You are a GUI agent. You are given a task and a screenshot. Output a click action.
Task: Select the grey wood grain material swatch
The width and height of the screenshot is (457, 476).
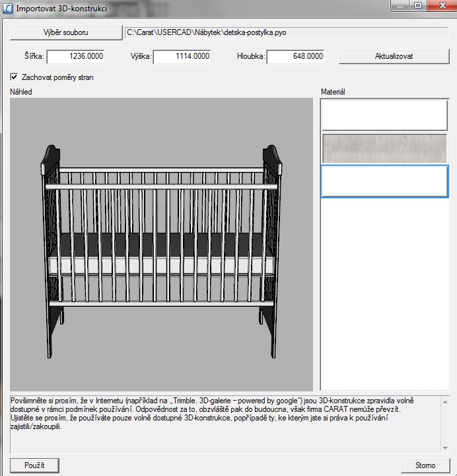(384, 149)
